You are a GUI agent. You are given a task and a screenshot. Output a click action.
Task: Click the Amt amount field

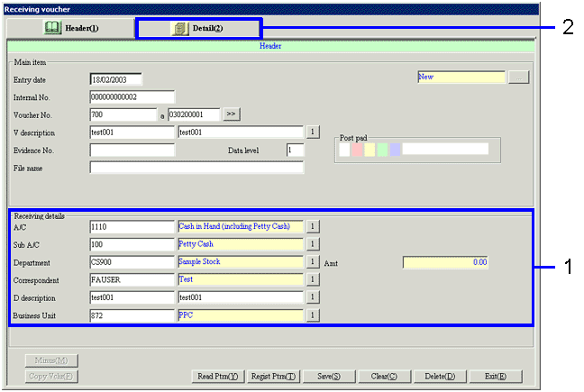(x=445, y=262)
